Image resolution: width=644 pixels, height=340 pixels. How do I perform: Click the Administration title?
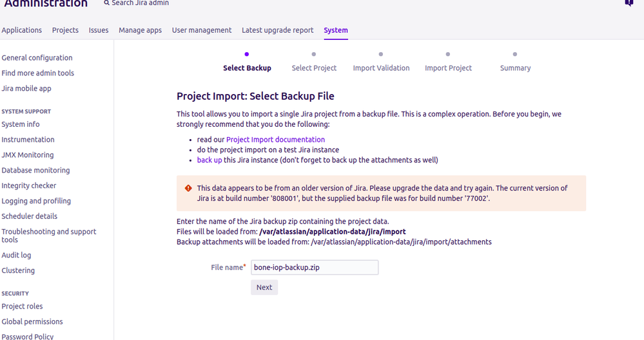pyautogui.click(x=46, y=3)
